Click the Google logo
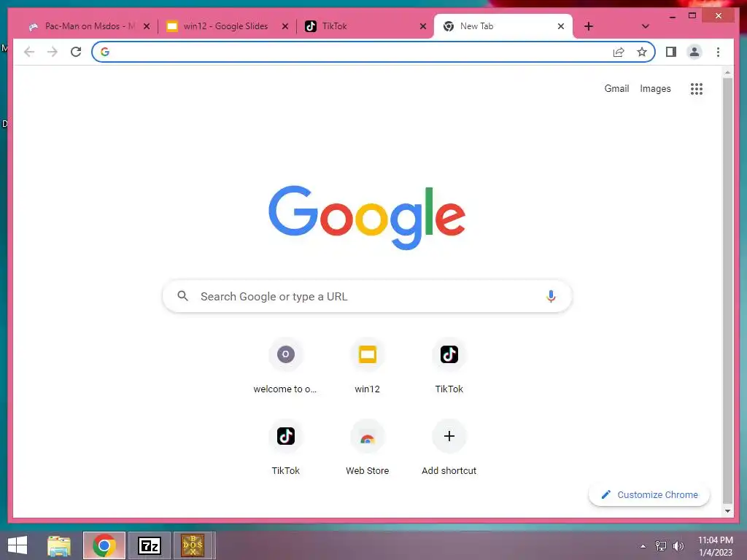The height and width of the screenshot is (560, 747). point(367,217)
